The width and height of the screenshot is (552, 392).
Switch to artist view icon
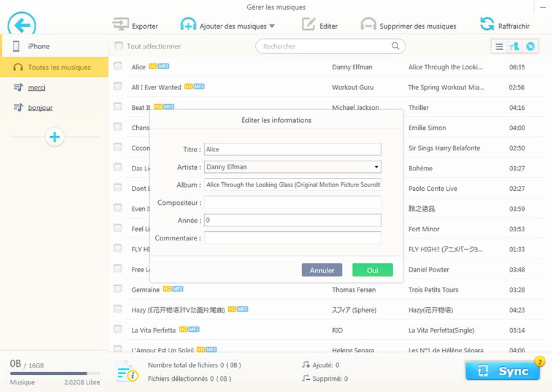(515, 47)
